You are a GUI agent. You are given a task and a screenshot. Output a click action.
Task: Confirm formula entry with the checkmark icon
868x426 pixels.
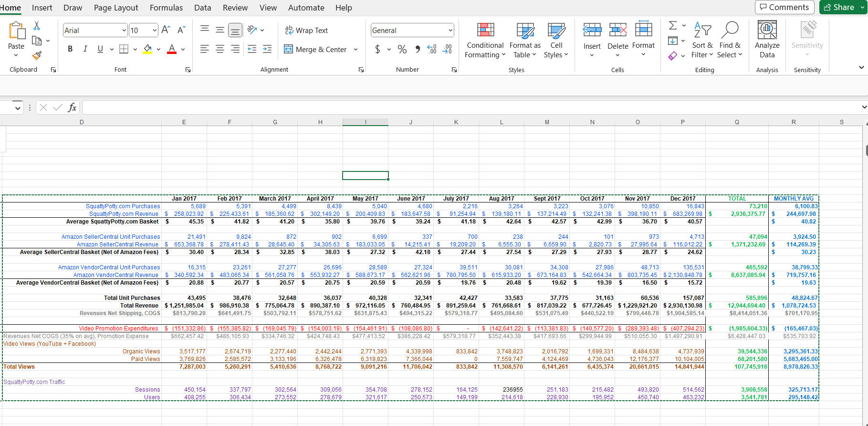(x=58, y=107)
